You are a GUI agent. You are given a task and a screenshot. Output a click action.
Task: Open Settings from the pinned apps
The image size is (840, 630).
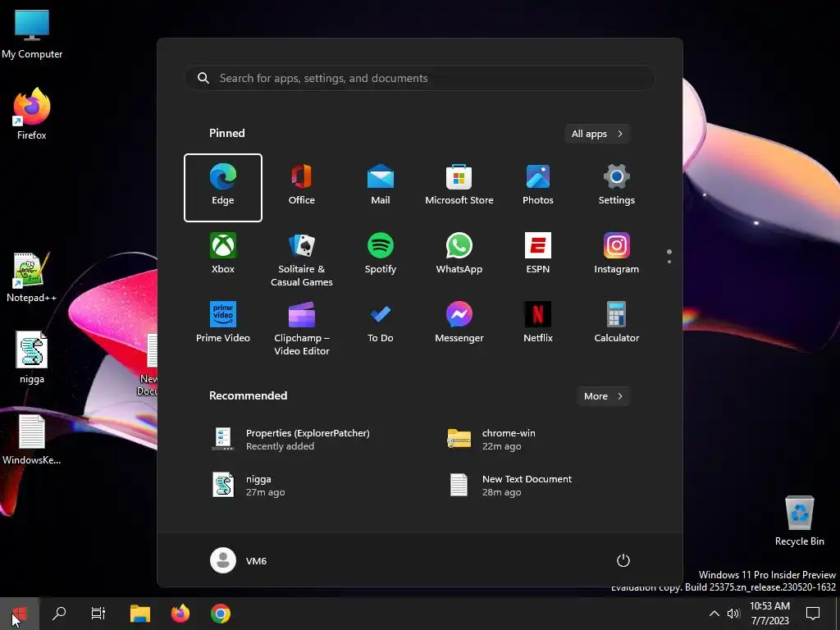[x=617, y=185]
